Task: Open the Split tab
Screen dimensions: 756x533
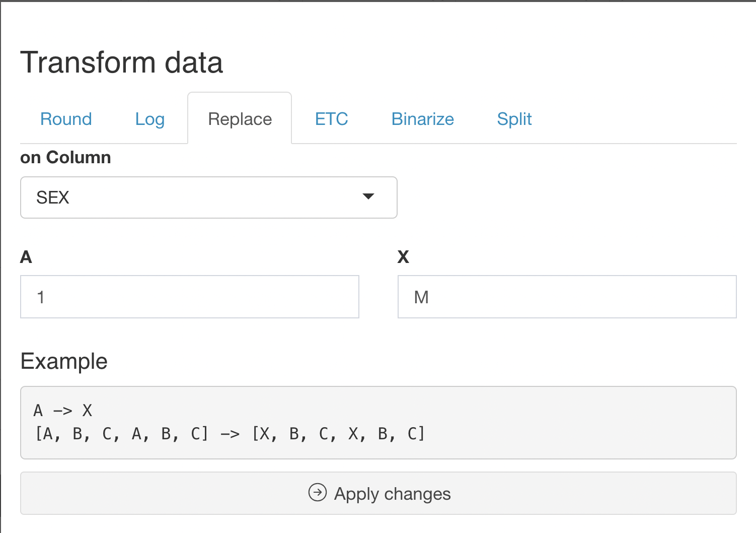Action: tap(514, 119)
